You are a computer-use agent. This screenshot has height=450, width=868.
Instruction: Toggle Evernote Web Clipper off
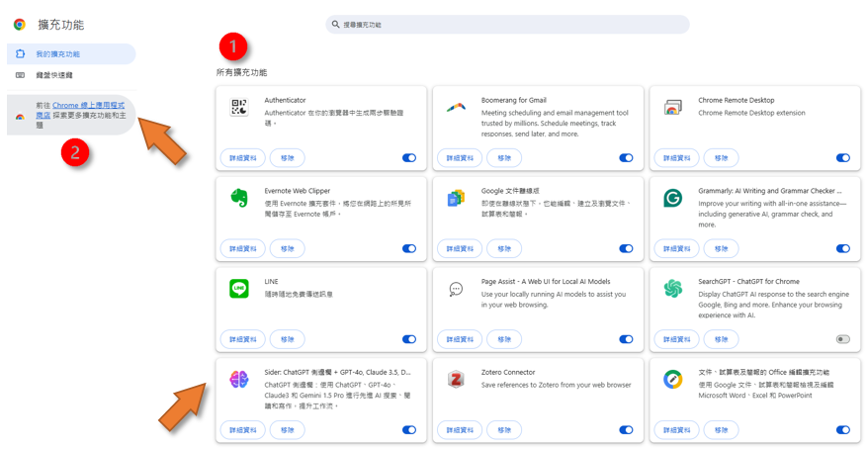(409, 248)
